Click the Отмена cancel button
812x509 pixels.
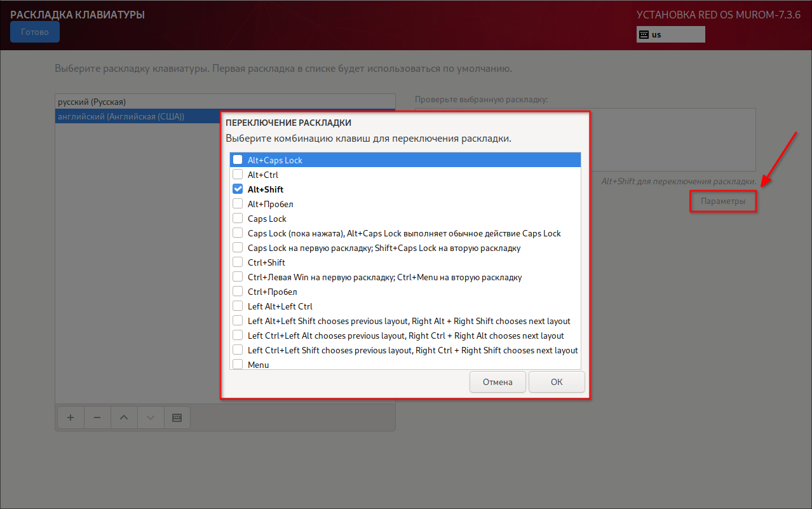[x=497, y=383]
